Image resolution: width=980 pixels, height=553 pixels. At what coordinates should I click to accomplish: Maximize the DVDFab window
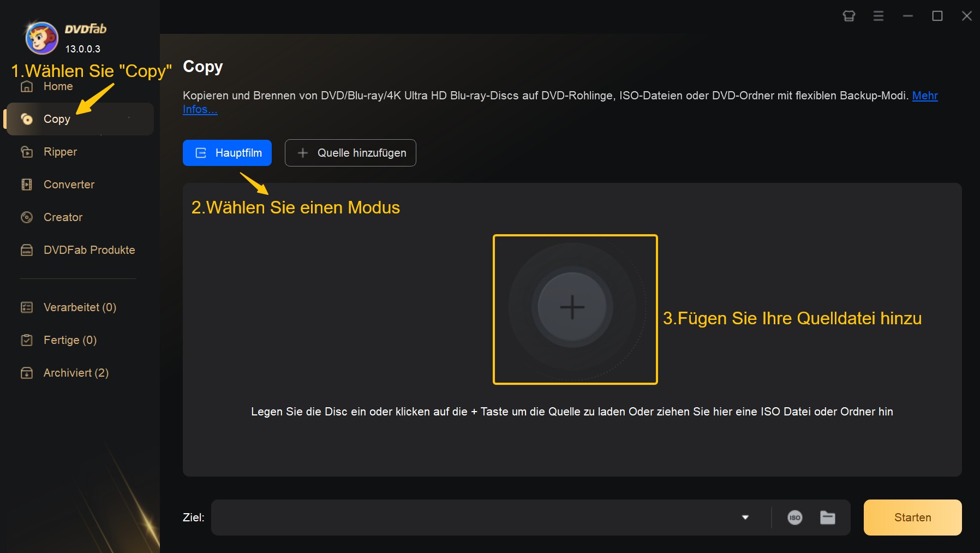[937, 16]
